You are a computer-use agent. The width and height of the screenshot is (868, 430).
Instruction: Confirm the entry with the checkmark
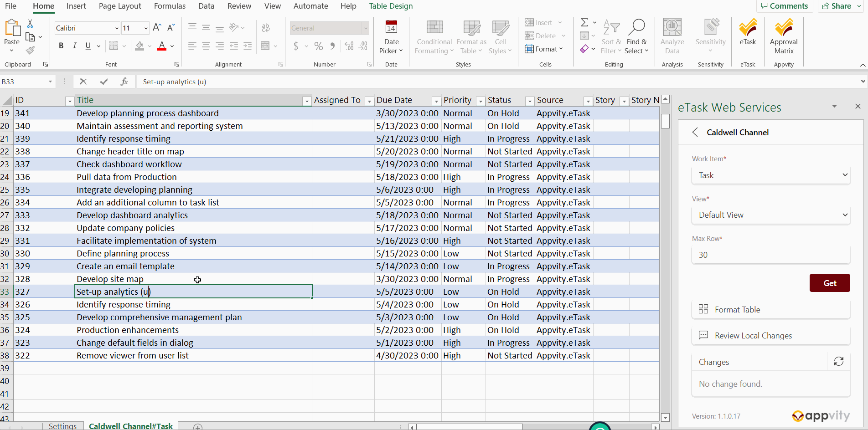(104, 82)
